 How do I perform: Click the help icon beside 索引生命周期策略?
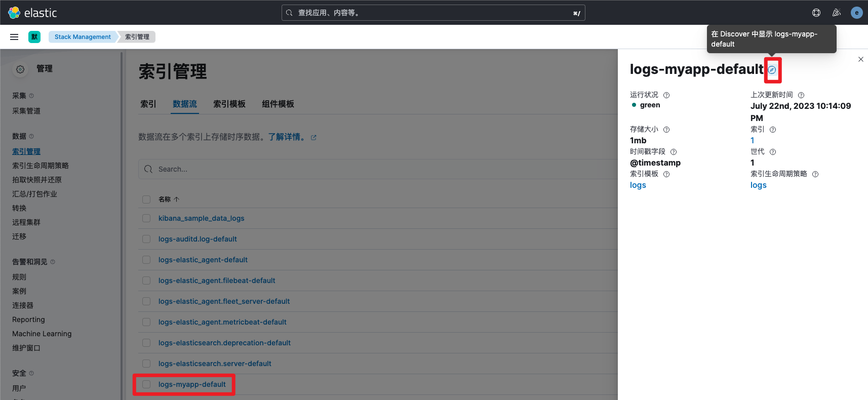[x=815, y=174]
